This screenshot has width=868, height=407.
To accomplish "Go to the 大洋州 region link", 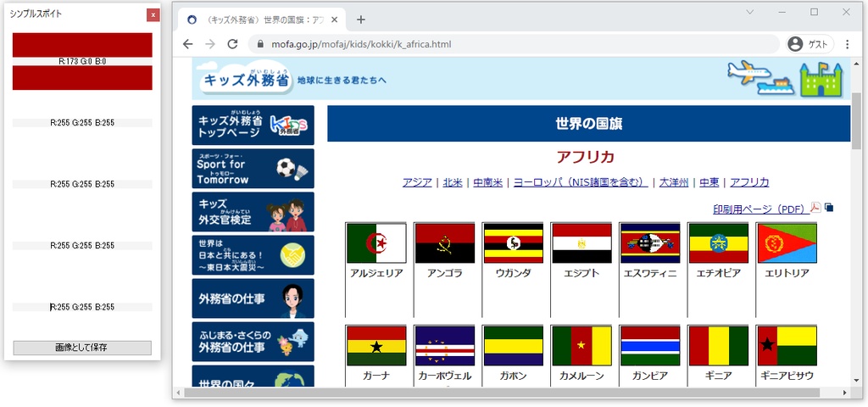I will coord(674,183).
